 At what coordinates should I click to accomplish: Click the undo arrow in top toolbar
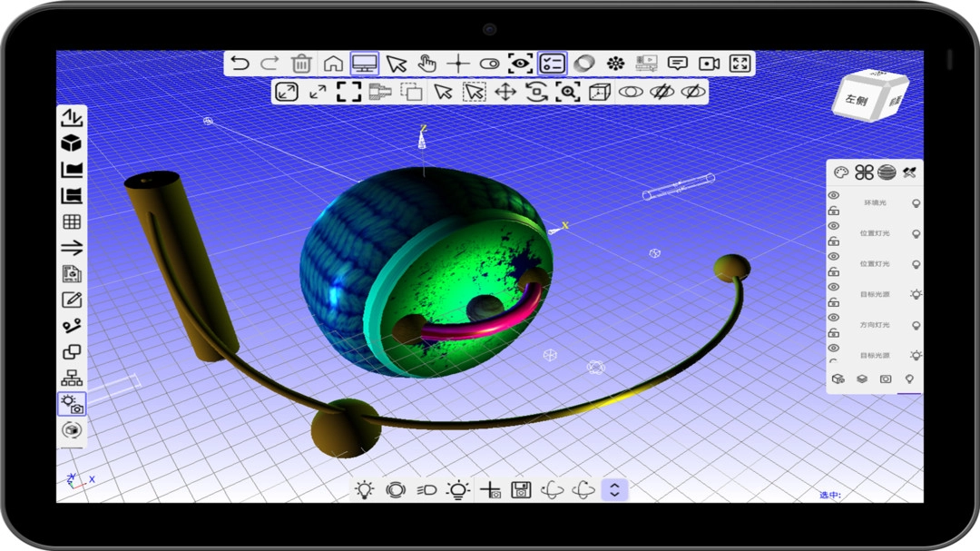240,64
